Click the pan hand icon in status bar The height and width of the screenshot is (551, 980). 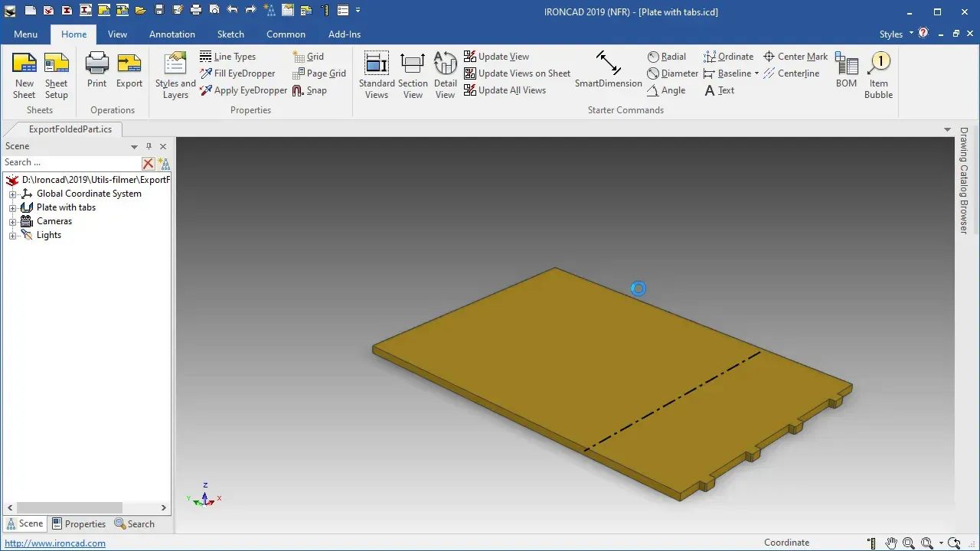(890, 543)
